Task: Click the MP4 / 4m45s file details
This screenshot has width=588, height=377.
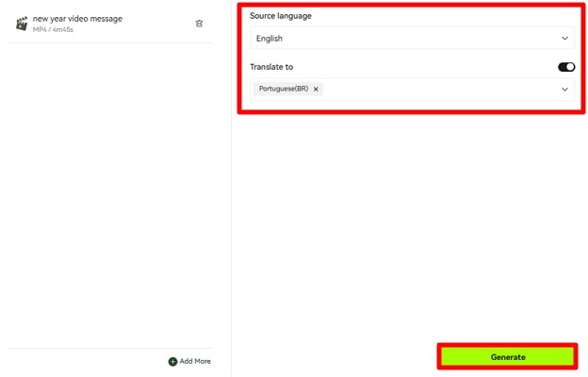Action: click(x=53, y=30)
